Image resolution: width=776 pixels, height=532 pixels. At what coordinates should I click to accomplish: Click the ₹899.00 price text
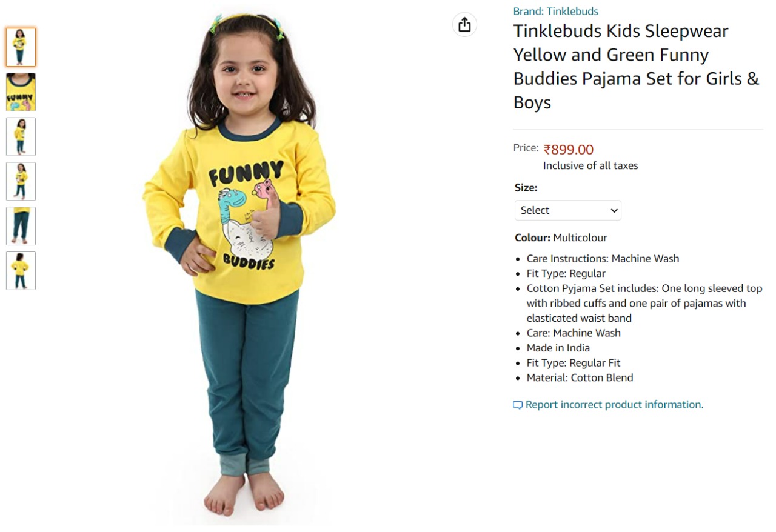(568, 150)
